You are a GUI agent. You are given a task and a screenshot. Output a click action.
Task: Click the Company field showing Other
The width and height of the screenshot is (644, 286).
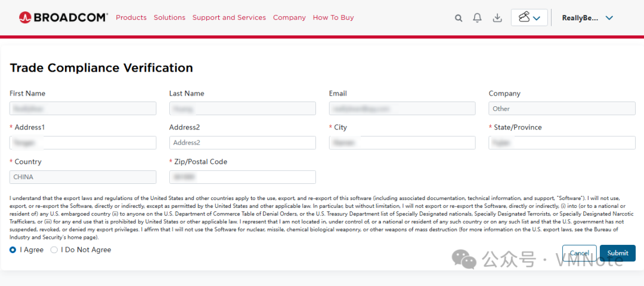(x=562, y=109)
